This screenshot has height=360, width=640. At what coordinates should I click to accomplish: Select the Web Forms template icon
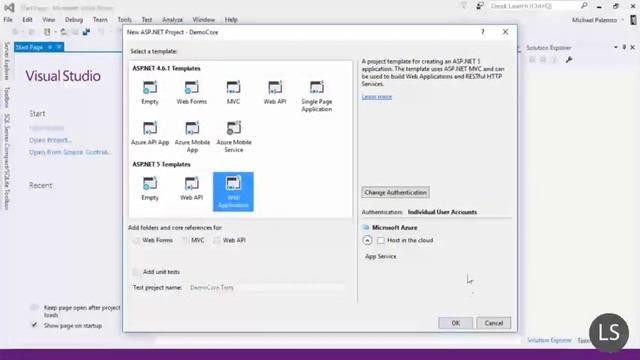coord(191,87)
